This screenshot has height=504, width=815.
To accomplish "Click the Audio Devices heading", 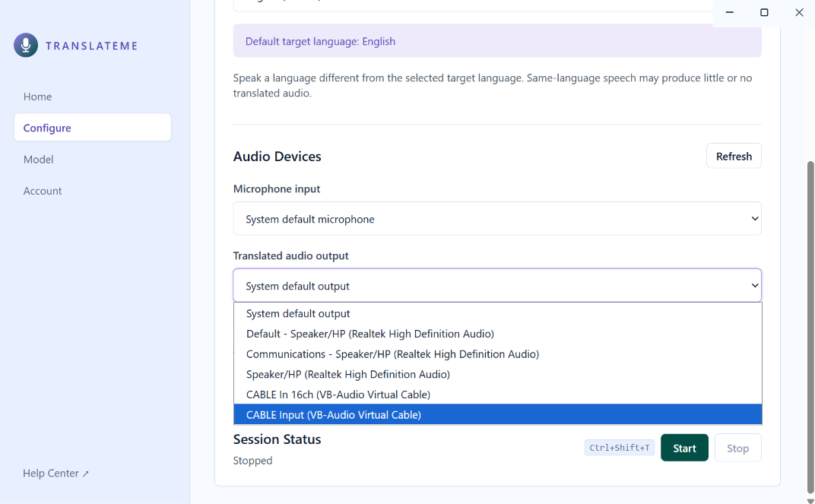I will (277, 157).
